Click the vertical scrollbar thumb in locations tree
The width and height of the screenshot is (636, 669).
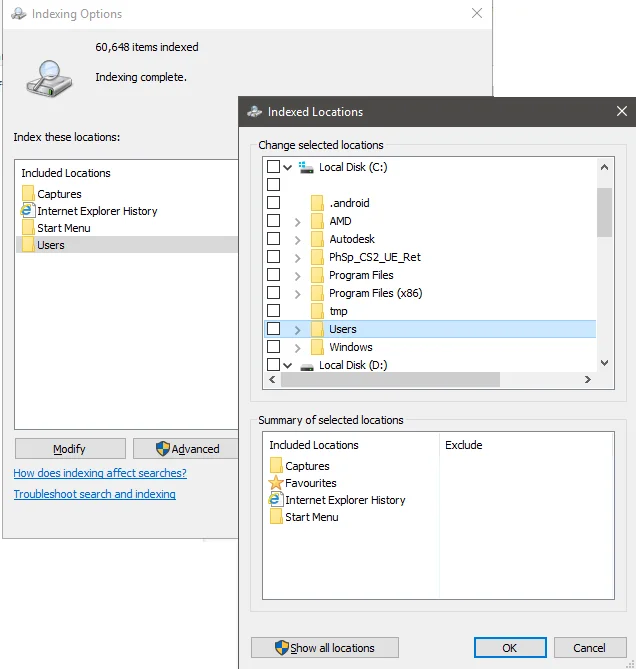tap(604, 212)
